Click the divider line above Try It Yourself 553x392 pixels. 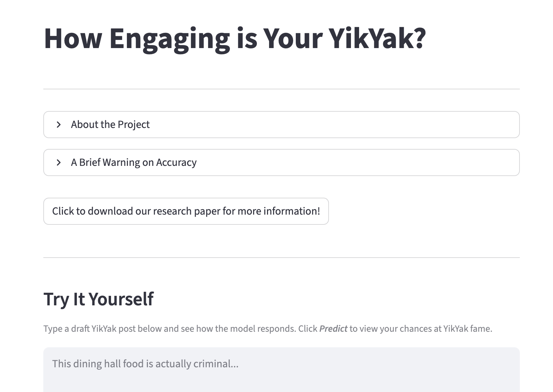click(281, 258)
